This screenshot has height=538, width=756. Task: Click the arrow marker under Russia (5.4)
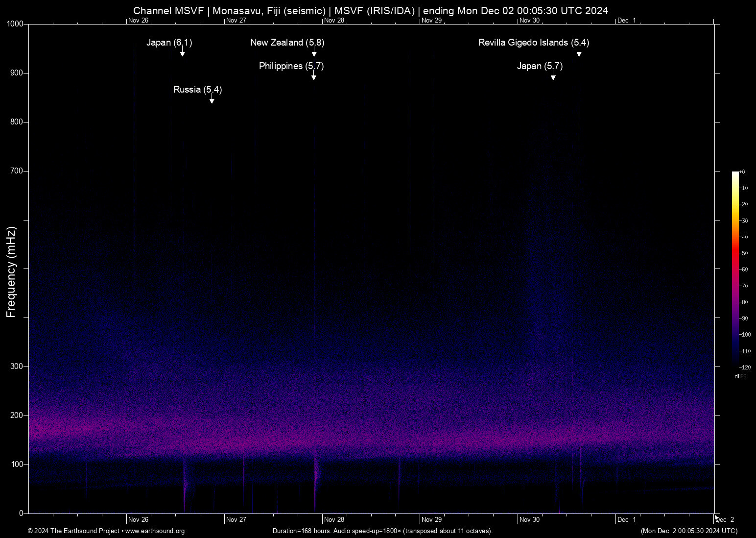[x=212, y=99]
